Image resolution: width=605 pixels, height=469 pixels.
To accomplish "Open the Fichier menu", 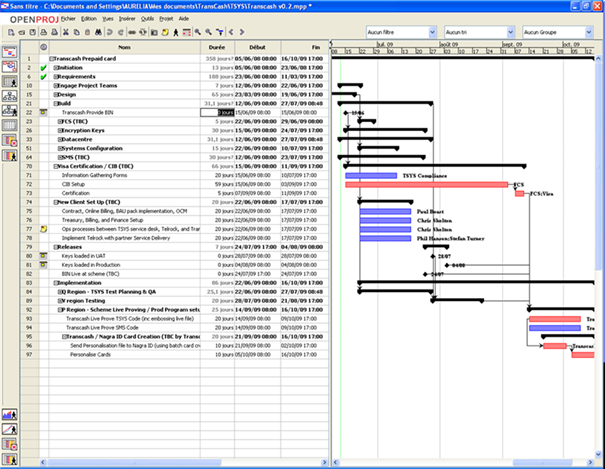I will click(x=68, y=19).
